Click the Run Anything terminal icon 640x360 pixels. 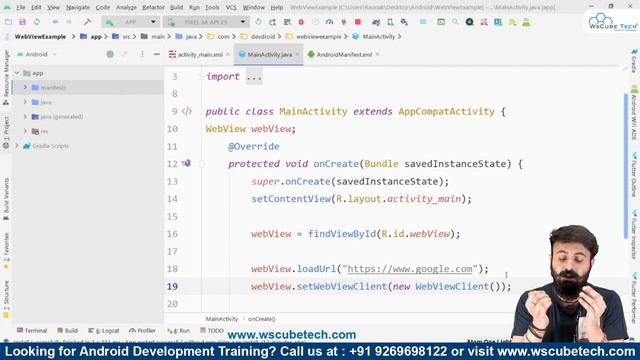(x=441, y=22)
